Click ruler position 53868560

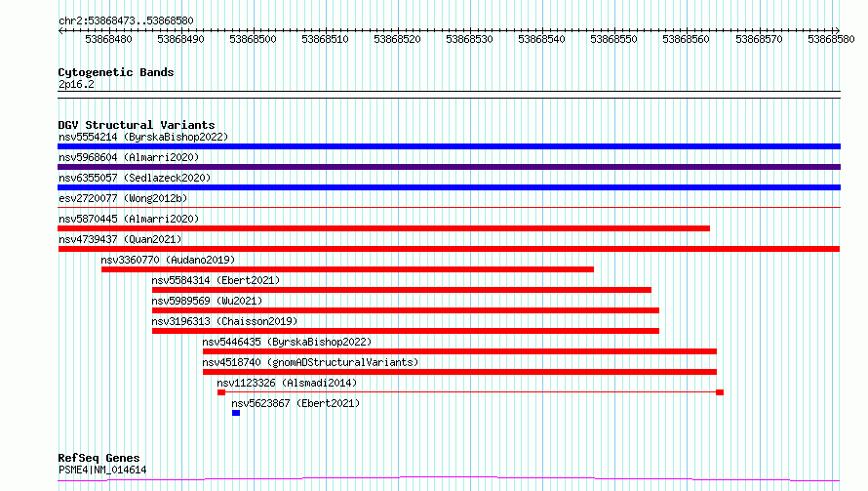[686, 39]
